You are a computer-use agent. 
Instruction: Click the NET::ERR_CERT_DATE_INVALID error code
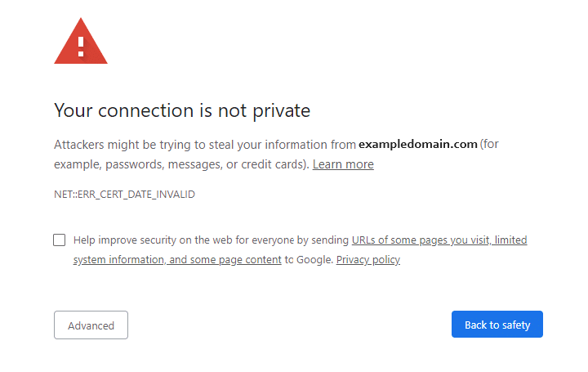[x=124, y=195]
